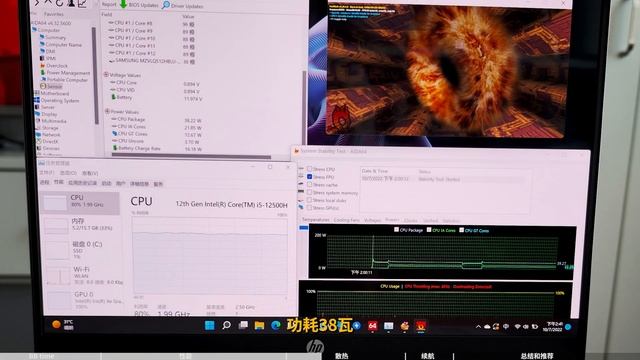Image resolution: width=640 pixels, height=360 pixels.
Task: Enable the Stress local disks checkbox
Action: pos(309,200)
